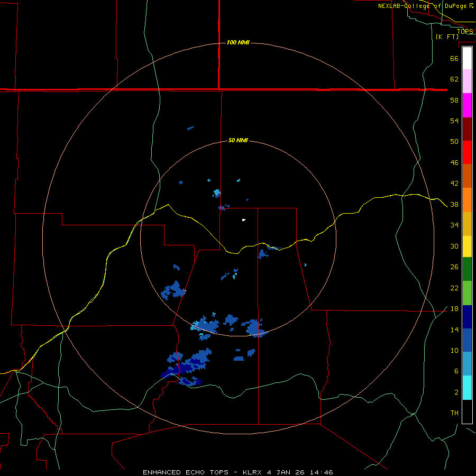Click the white radar site marker
Screen dimensions: 476x476
pyautogui.click(x=243, y=220)
